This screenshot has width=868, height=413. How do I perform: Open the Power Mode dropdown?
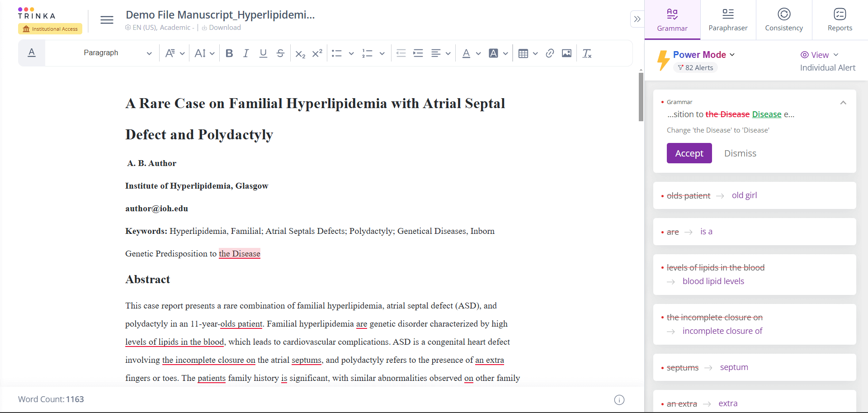coord(703,55)
